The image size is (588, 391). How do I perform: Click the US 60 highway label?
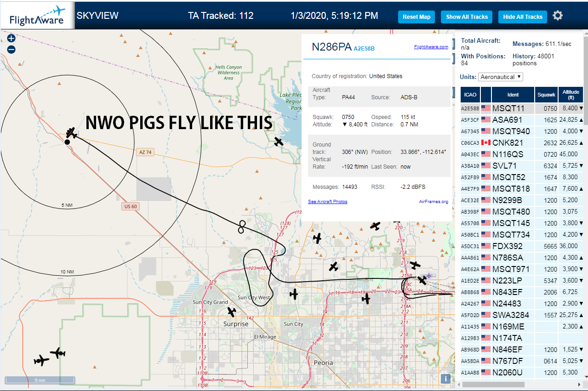(x=131, y=207)
